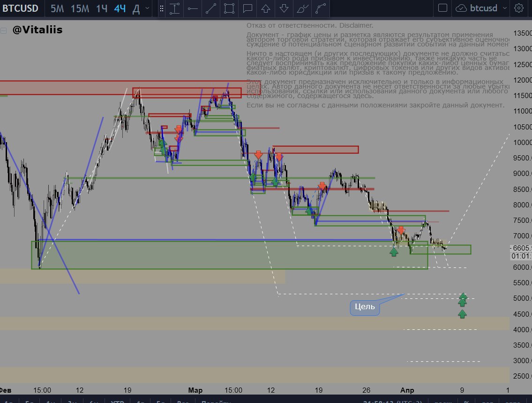The height and width of the screenshot is (403, 532).
Task: Expand the btcusd layout dropdown arrow
Action: (504, 8)
